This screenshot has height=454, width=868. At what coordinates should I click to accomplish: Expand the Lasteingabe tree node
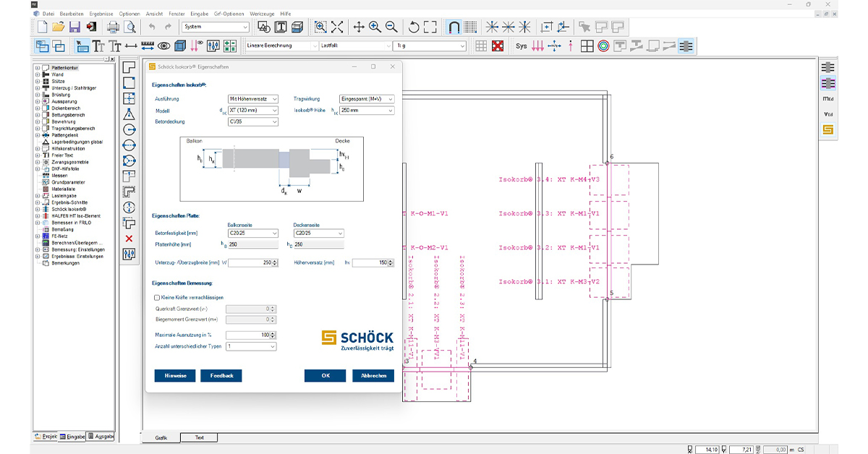point(37,196)
